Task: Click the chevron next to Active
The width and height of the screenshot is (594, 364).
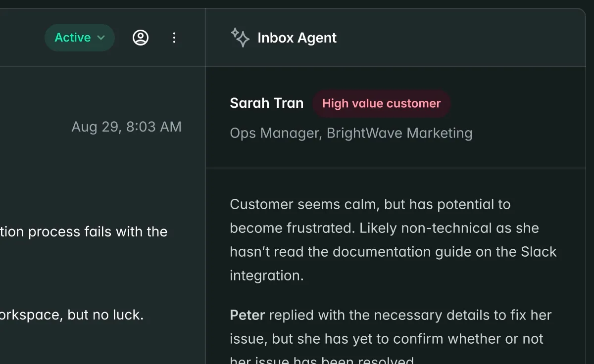Action: pyautogui.click(x=101, y=38)
